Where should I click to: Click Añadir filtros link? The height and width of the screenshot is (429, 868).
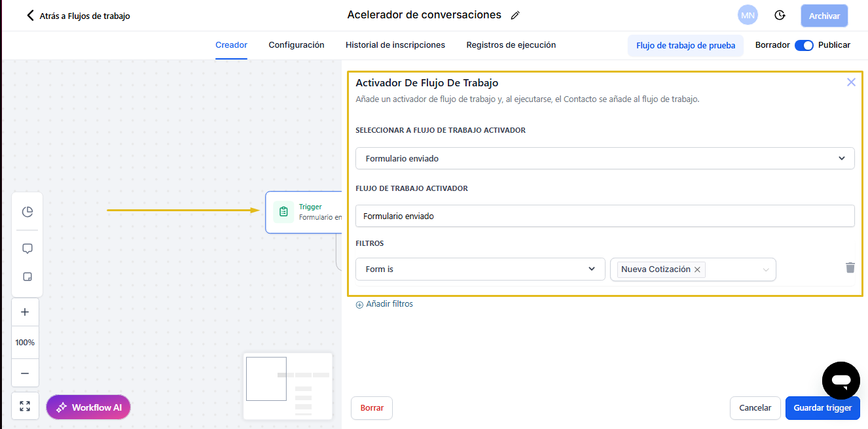pyautogui.click(x=384, y=304)
